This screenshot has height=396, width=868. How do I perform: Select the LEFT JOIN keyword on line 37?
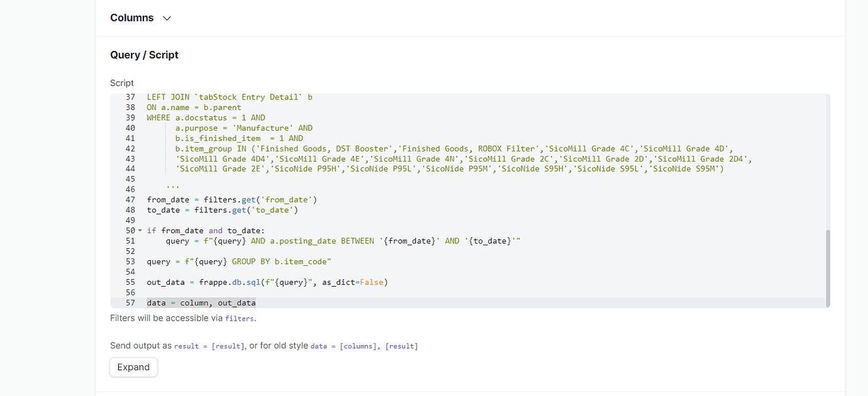(x=165, y=97)
